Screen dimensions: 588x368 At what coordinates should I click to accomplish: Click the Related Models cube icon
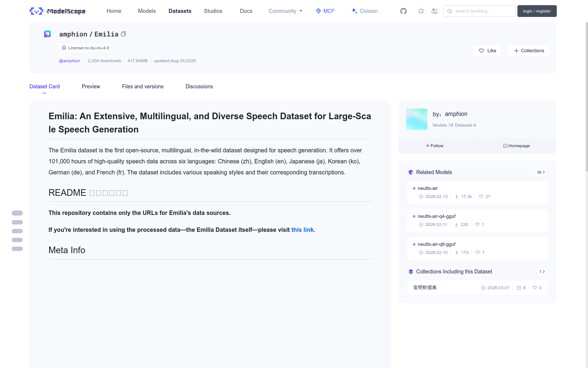point(411,172)
